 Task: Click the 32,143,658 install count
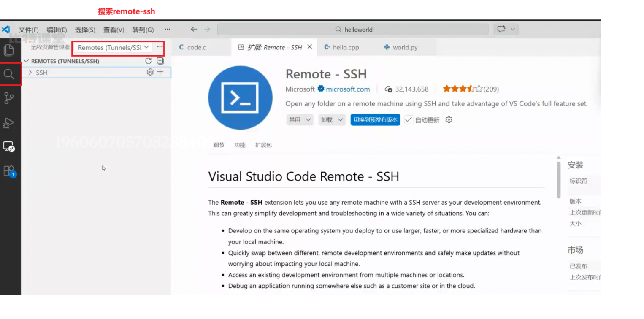pyautogui.click(x=412, y=89)
